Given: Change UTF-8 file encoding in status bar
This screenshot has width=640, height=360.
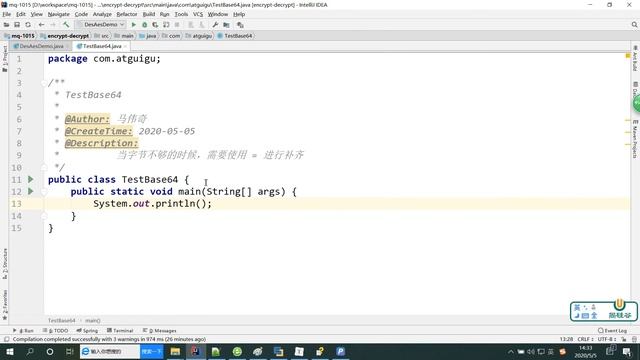Looking at the screenshot, I should pyautogui.click(x=607, y=339).
